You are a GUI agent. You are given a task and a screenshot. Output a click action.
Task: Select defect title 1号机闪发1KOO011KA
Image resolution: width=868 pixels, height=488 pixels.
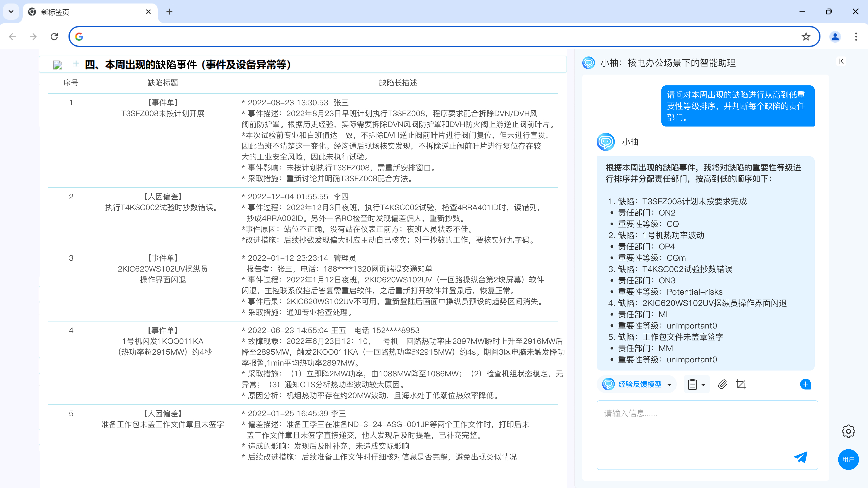point(163,341)
